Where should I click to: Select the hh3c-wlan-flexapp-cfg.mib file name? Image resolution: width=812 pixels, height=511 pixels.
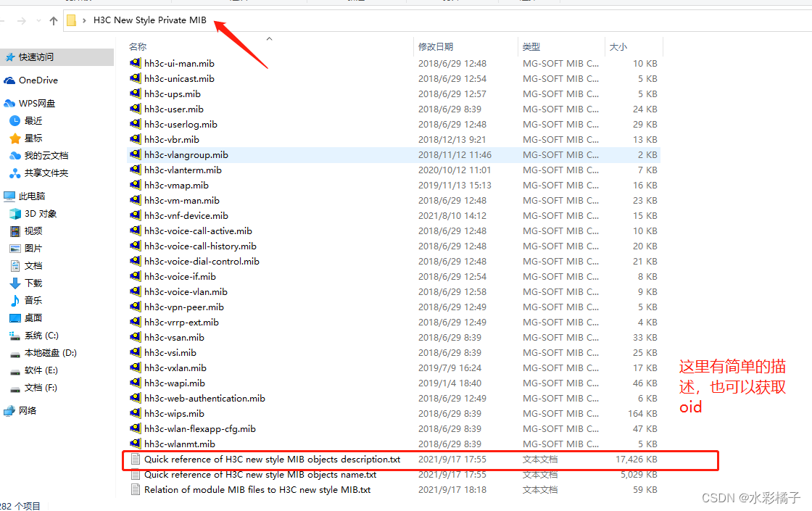pyautogui.click(x=200, y=428)
